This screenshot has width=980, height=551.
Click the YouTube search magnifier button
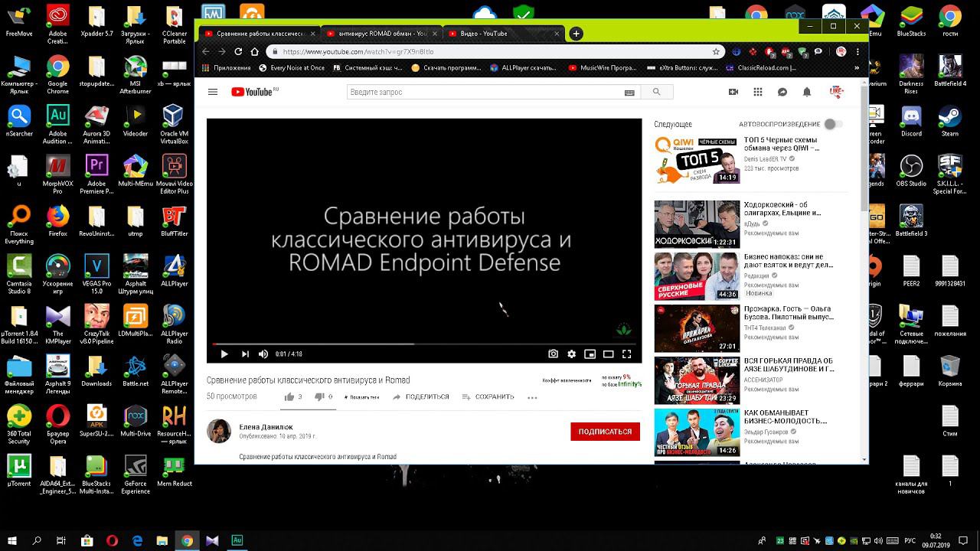(656, 92)
